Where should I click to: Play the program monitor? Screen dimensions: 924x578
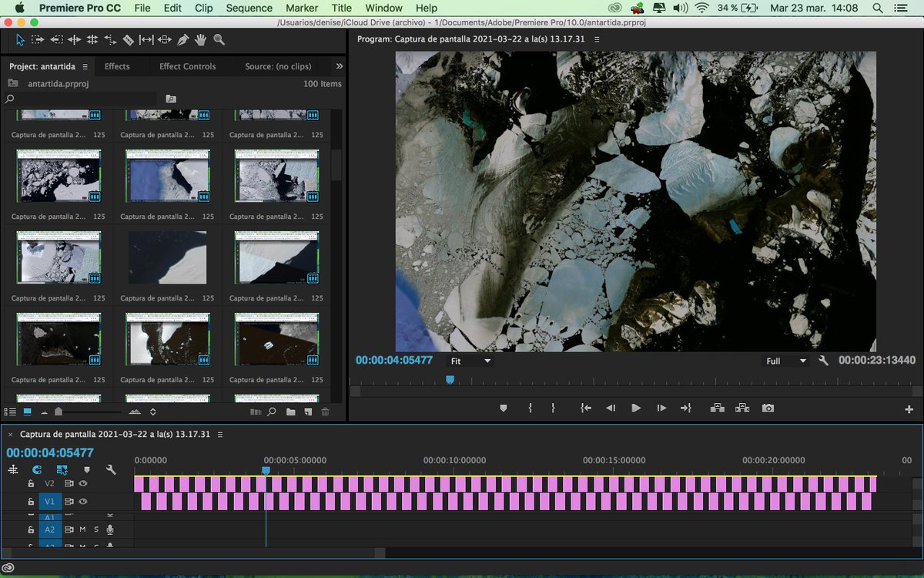click(x=636, y=408)
